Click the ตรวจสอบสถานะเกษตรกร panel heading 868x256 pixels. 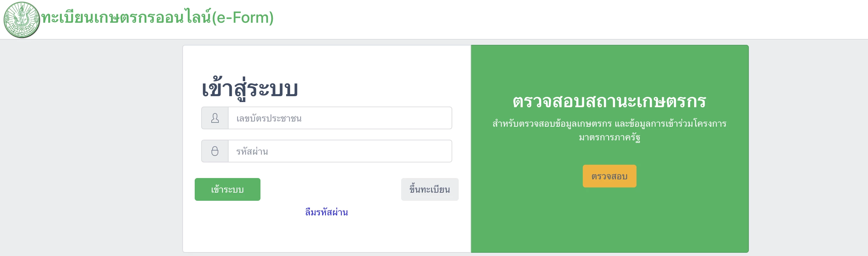609,101
